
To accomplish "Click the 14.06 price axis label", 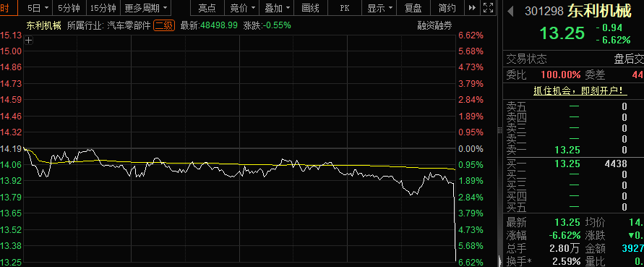I will (11, 164).
